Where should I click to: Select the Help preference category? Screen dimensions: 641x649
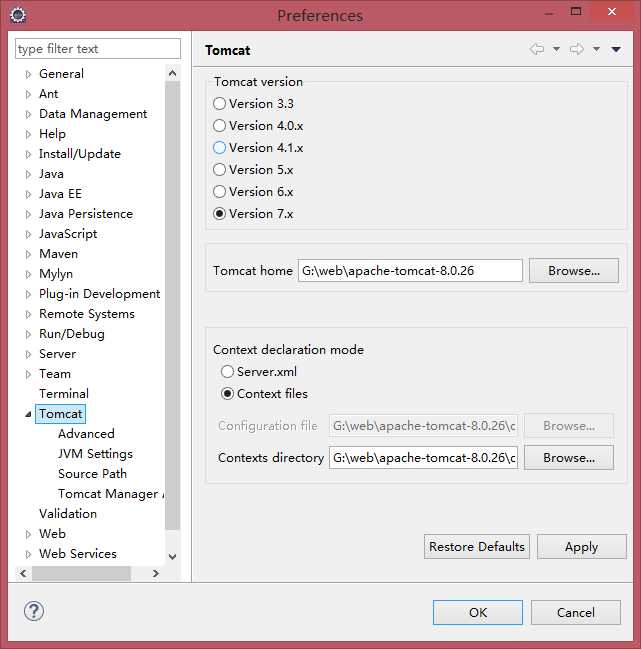pos(52,134)
